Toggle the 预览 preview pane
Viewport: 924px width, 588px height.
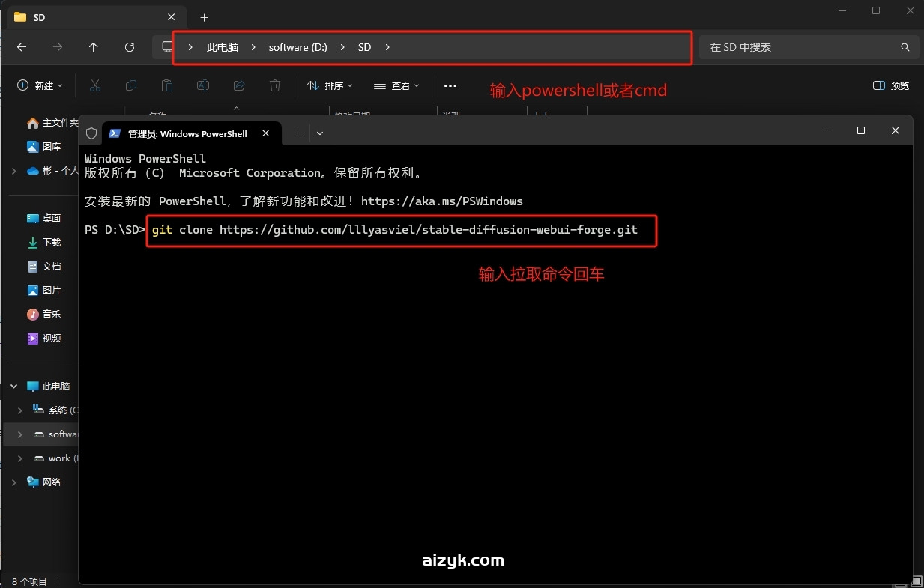click(x=890, y=85)
